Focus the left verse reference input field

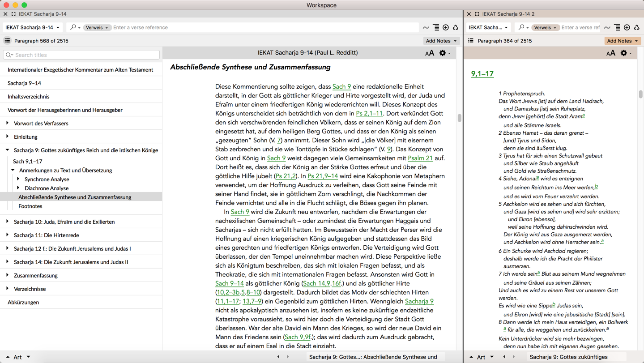click(265, 27)
